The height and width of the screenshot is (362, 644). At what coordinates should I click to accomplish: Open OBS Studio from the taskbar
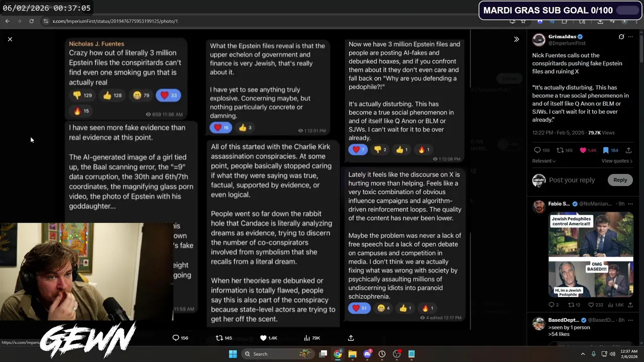click(396, 354)
